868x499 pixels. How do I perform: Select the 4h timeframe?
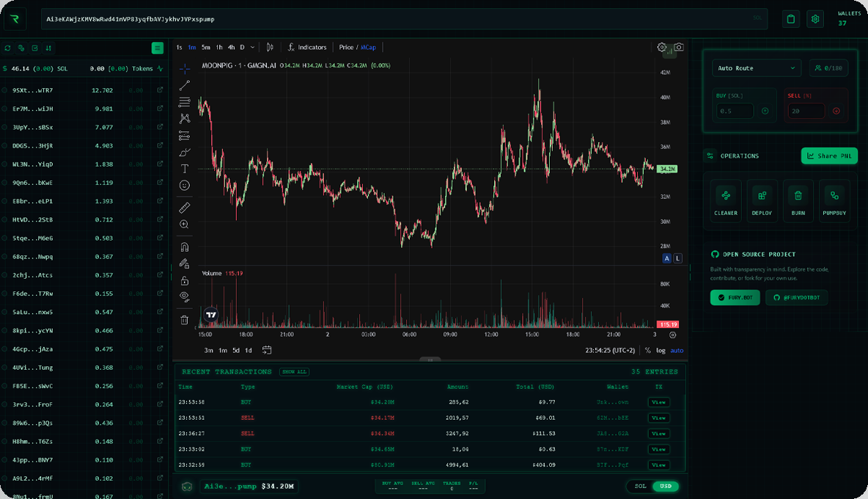click(x=232, y=47)
